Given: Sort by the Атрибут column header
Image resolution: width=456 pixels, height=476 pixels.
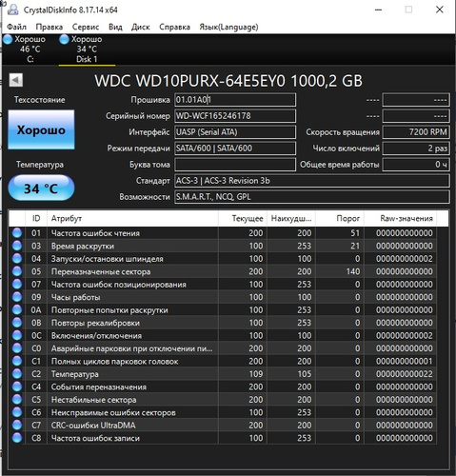Looking at the screenshot, I should click(132, 218).
